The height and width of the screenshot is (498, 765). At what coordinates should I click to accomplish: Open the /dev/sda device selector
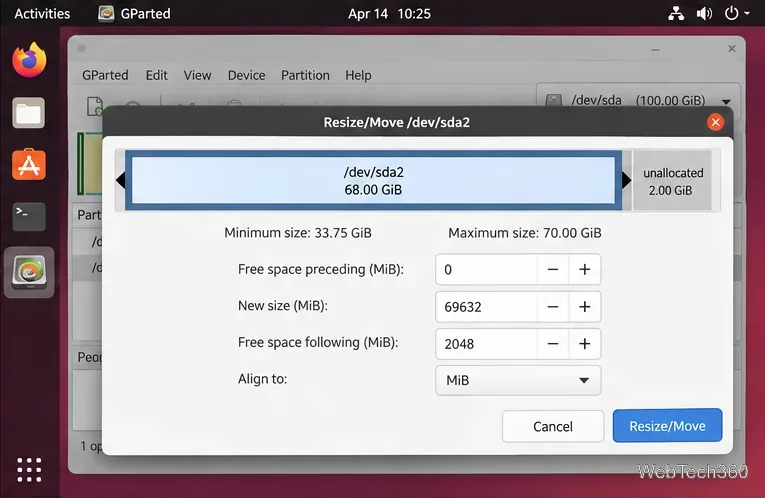click(x=638, y=100)
